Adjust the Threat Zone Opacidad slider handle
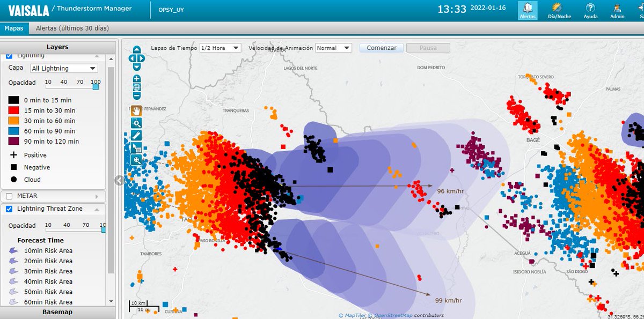Viewport: 644px width, 319px height. (x=104, y=229)
